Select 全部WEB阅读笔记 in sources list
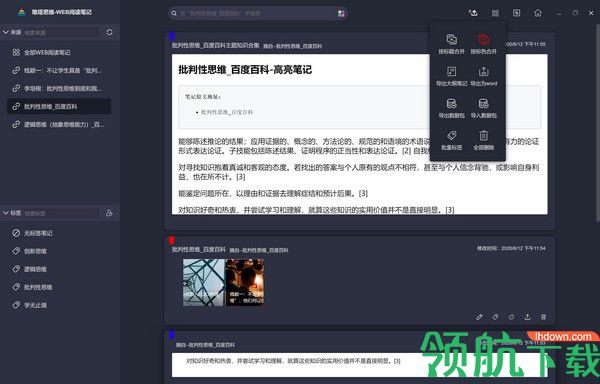The image size is (600, 384). 59,52
